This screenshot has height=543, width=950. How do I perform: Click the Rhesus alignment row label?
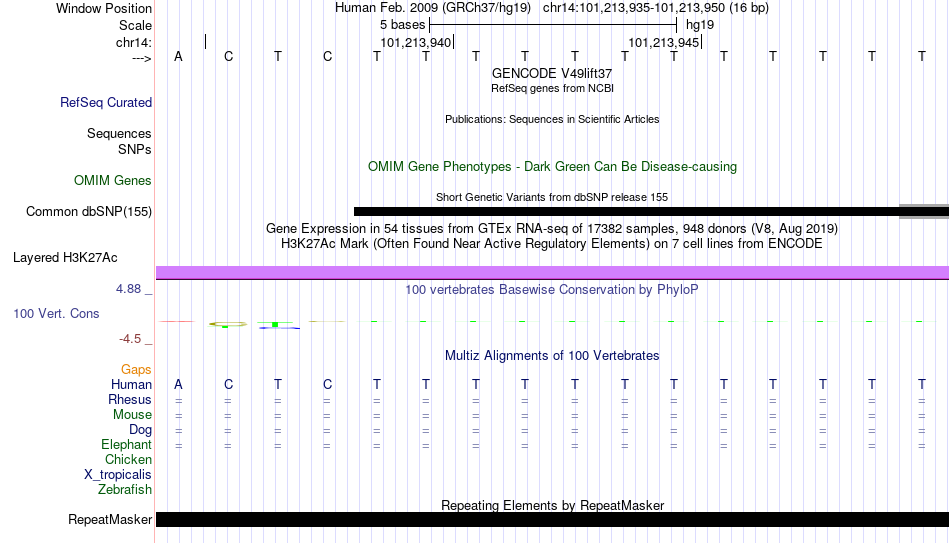pos(130,400)
